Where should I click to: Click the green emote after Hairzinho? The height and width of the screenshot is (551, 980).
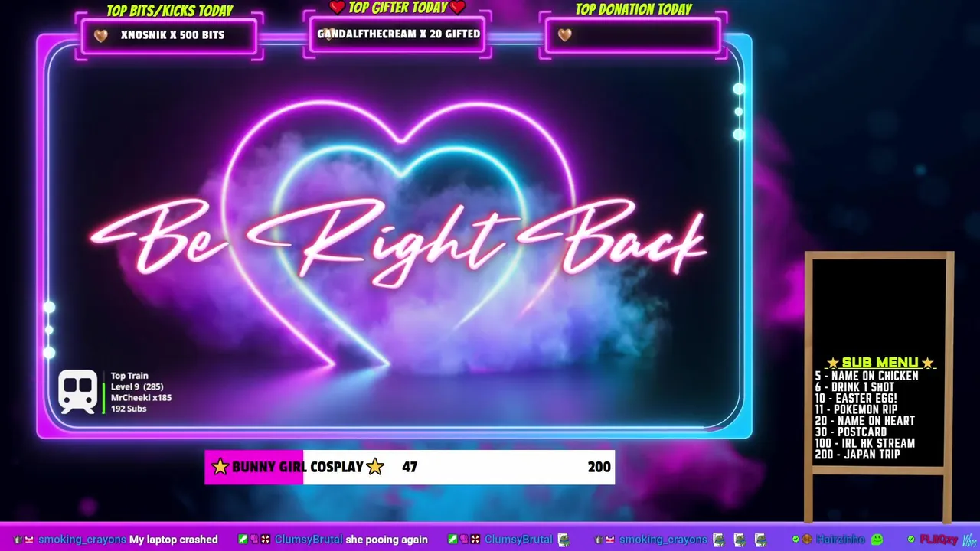pyautogui.click(x=877, y=540)
